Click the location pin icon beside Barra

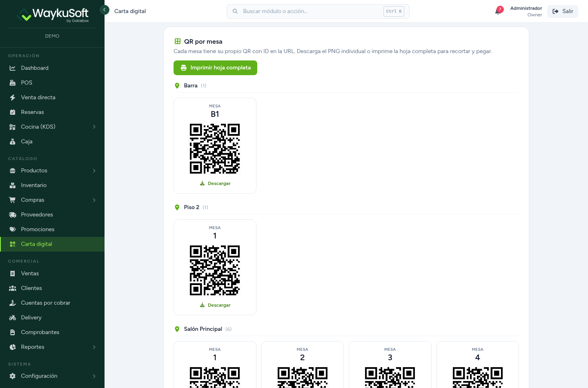click(177, 86)
